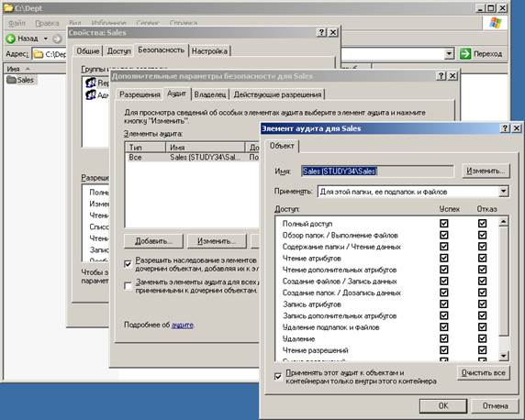Click the Windows logo in Explorer toolbar

[495, 23]
